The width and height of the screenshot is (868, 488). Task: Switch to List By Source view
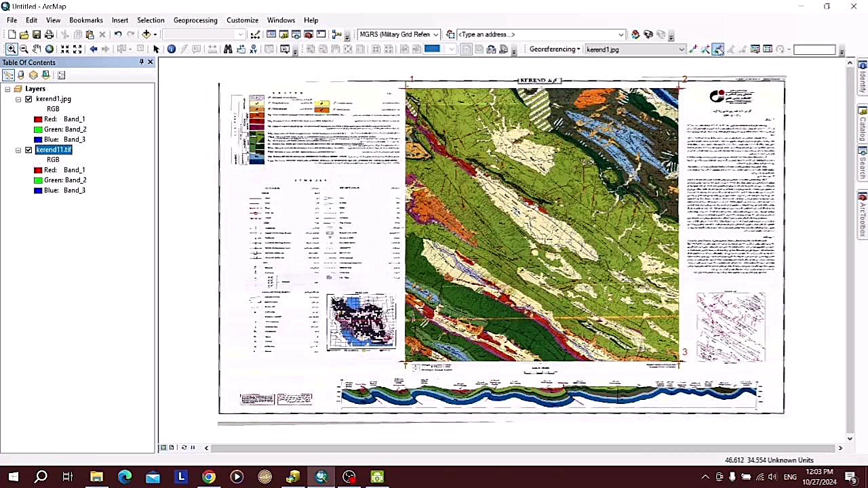[21, 75]
